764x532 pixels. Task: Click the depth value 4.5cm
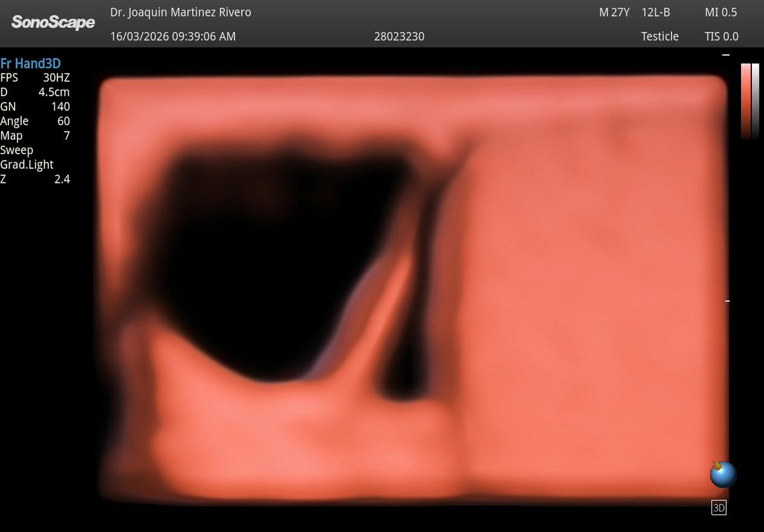(54, 92)
